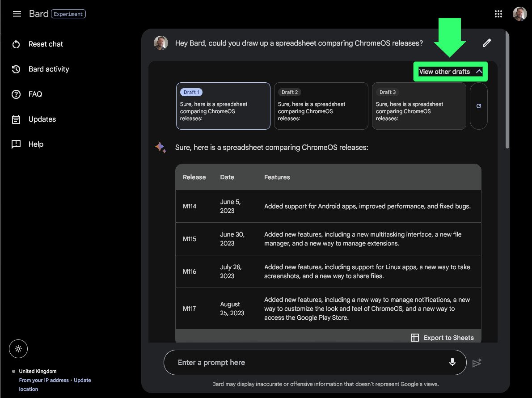The image size is (532, 398).
Task: Collapse the View other drafts dropdown
Action: 450,72
